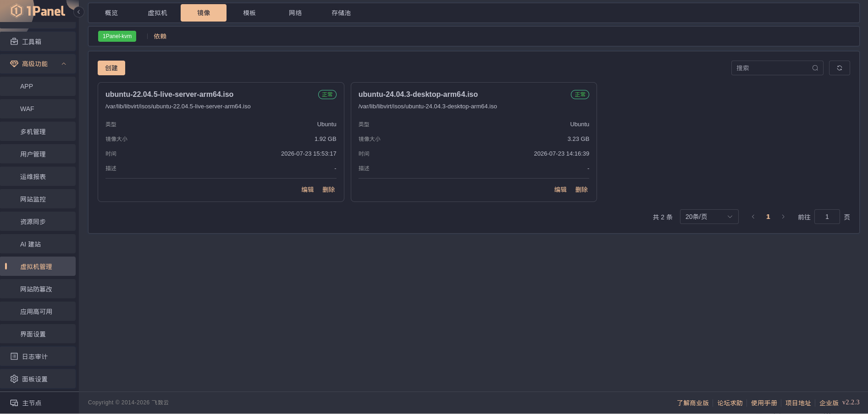The width and height of the screenshot is (868, 414).
Task: Open 资源同步 in sidebar
Action: [38, 221]
